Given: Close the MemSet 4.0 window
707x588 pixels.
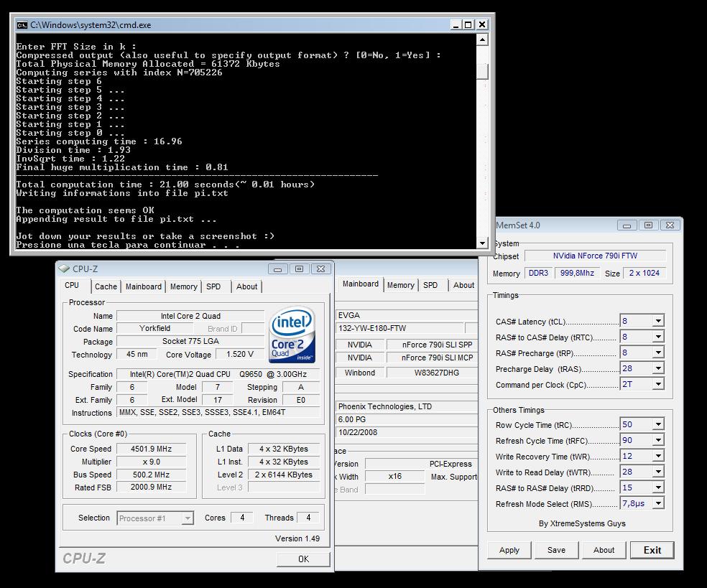Looking at the screenshot, I should [670, 225].
